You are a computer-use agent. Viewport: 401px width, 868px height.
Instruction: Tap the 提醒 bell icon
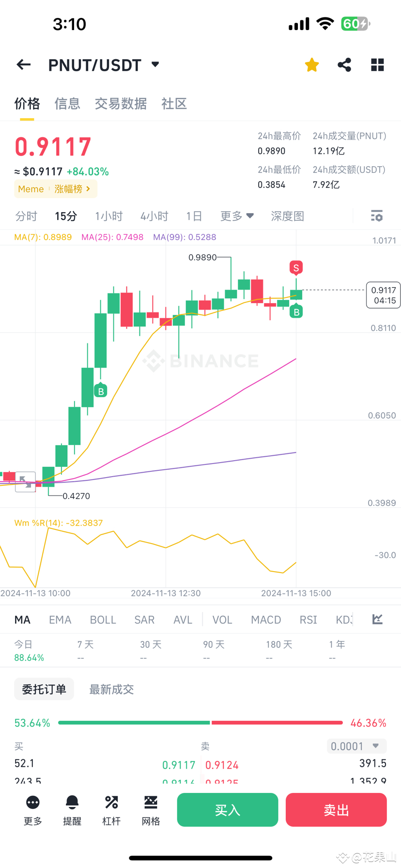pos(72,803)
